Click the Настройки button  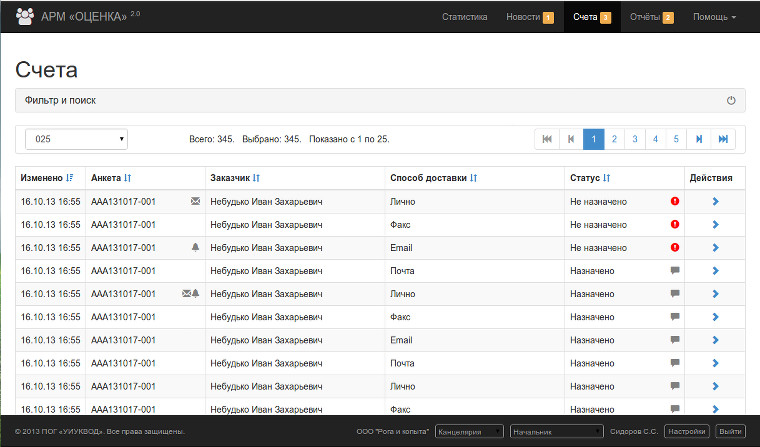(x=686, y=431)
